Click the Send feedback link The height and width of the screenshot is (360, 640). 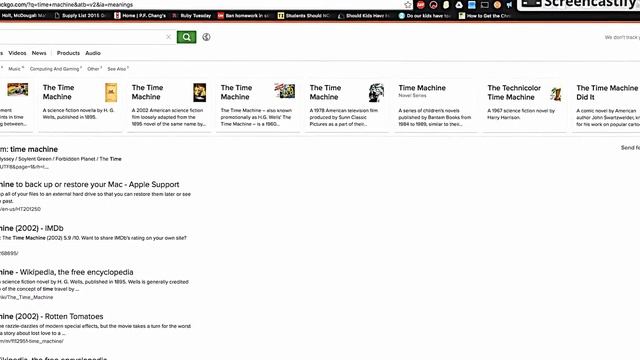tap(630, 148)
